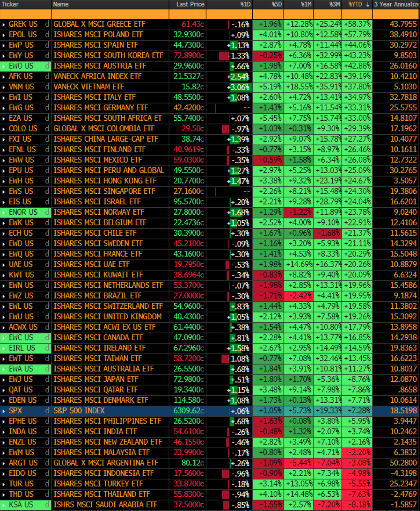
Task: Sort by the Ticker column header
Action: point(10,4)
